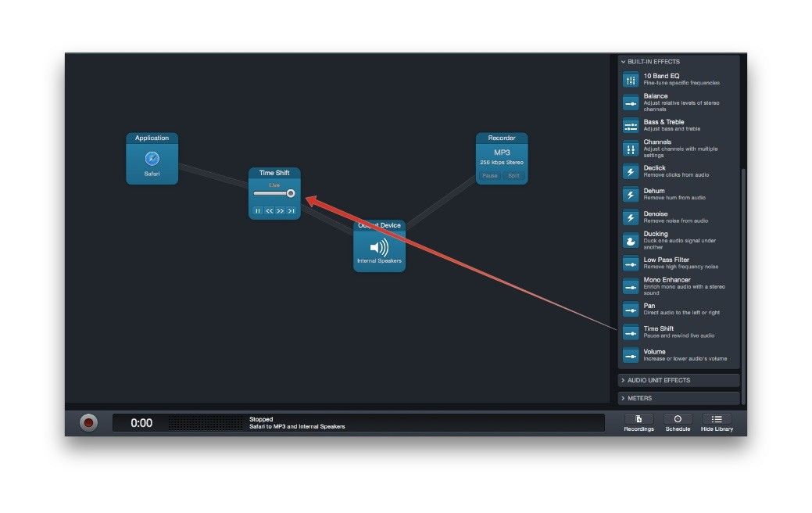812x513 pixels.
Task: Pause playback in the Time Shift block
Action: pyautogui.click(x=258, y=211)
